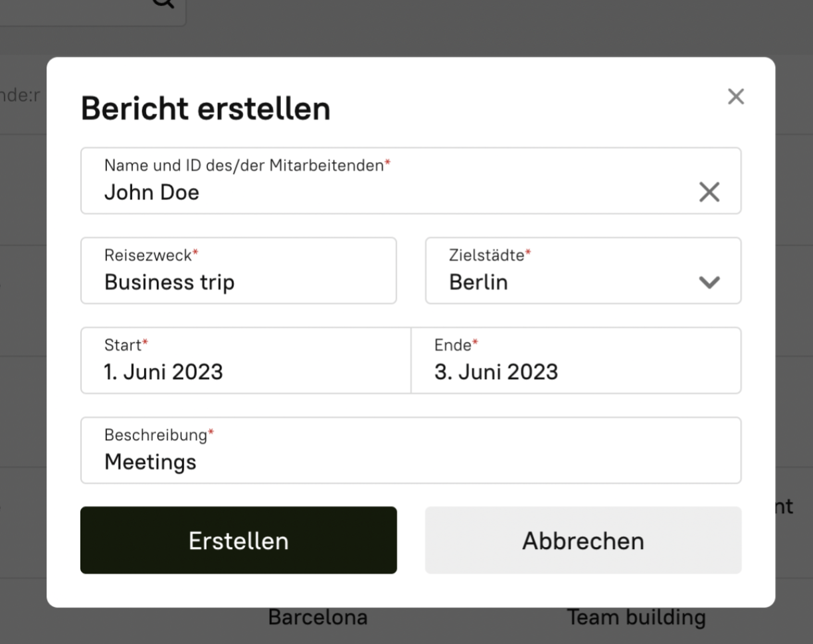Click the Beschreibung field containing Meetings
Screen dimensions: 813x644
tap(410, 461)
